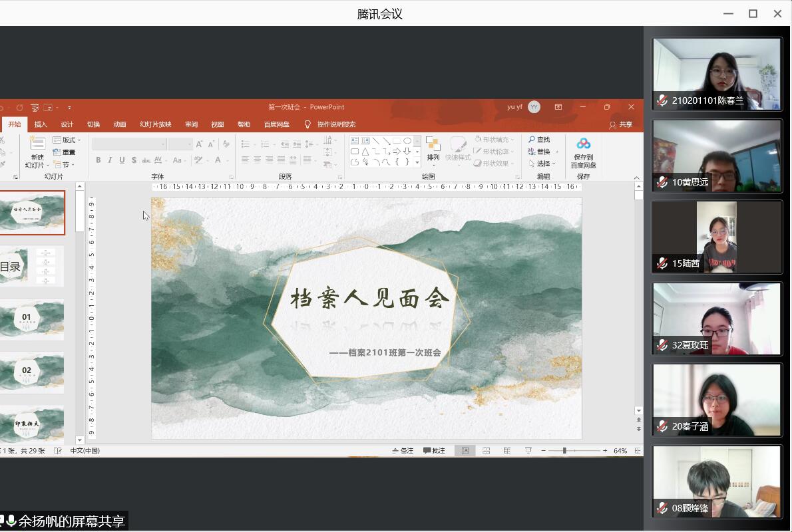Switch to slide sorter view in status bar

[486, 451]
